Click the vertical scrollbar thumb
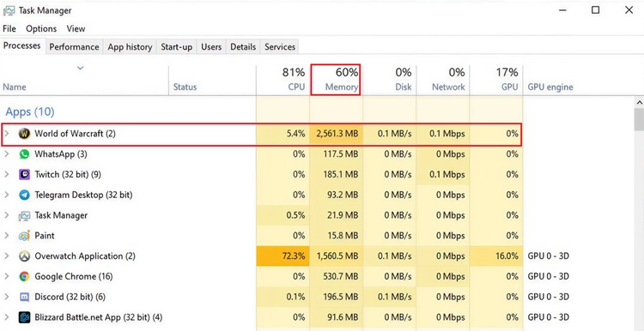The width and height of the screenshot is (644, 331). coord(640,120)
